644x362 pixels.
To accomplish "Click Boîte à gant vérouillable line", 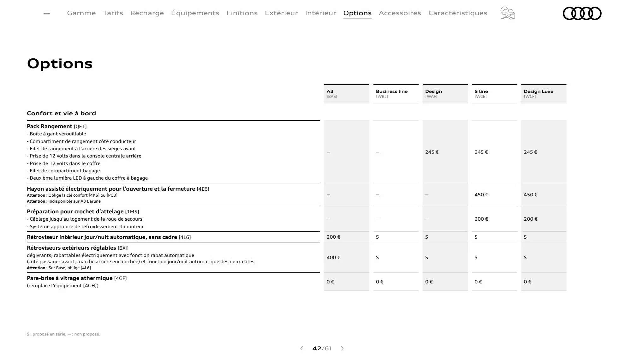I will pyautogui.click(x=57, y=134).
